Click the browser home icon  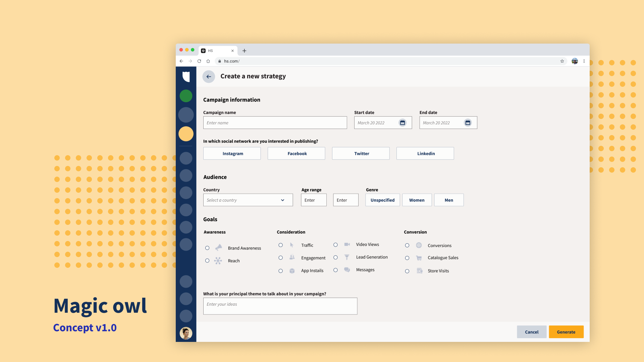point(208,61)
